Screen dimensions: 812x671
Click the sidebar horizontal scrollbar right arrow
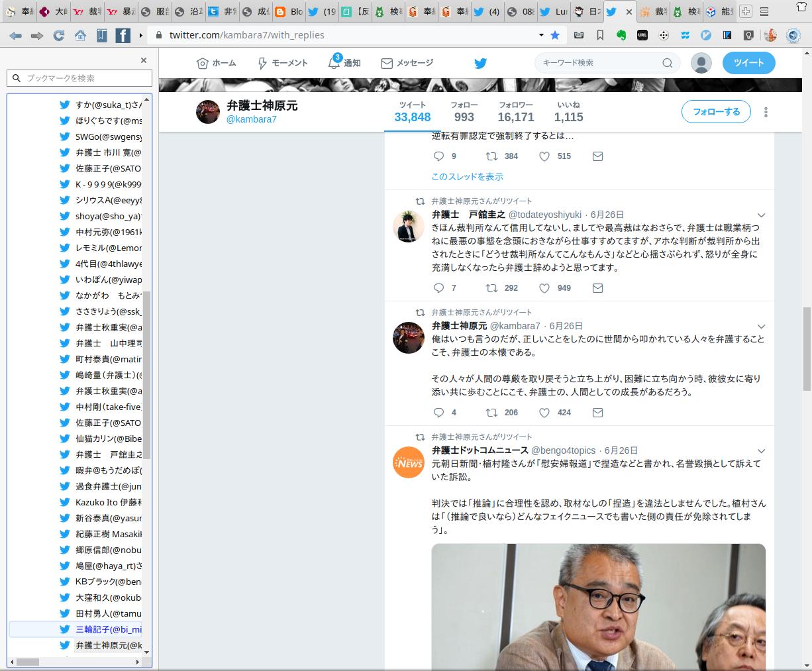(138, 662)
